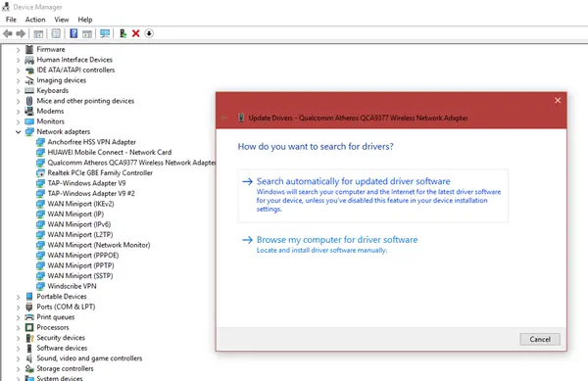Select HUAWEI Mobile Connect - Network Card
Screen dimensions: 588x381
109,152
